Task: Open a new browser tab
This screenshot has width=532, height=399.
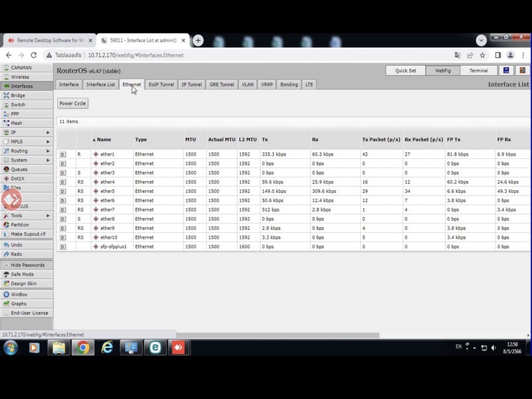Action: pos(198,41)
